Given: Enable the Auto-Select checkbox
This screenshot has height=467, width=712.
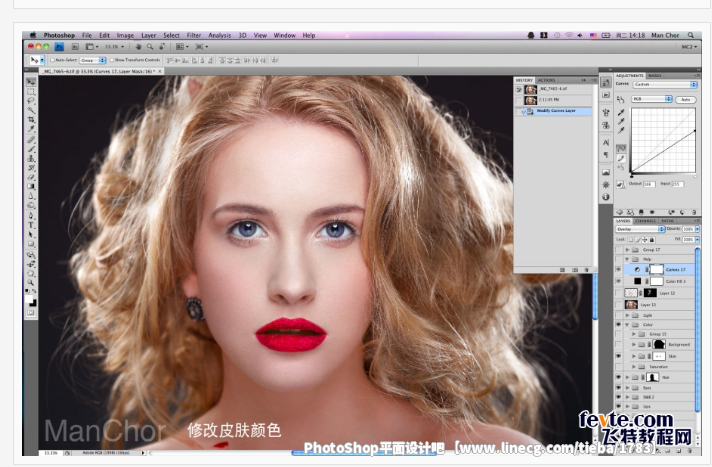Looking at the screenshot, I should (52, 60).
